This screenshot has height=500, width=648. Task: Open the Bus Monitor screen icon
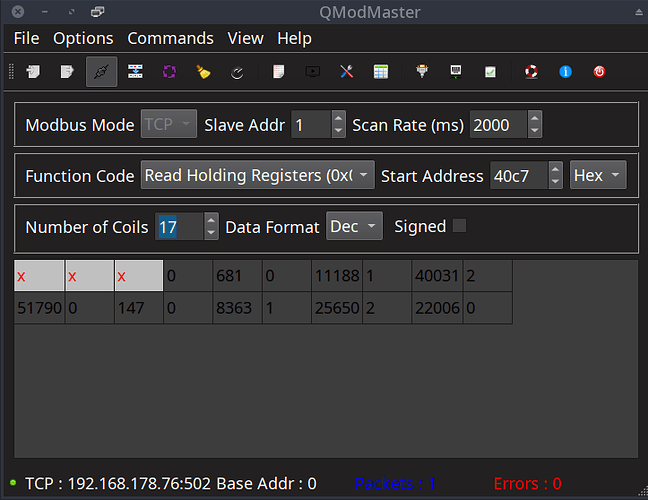(x=312, y=72)
